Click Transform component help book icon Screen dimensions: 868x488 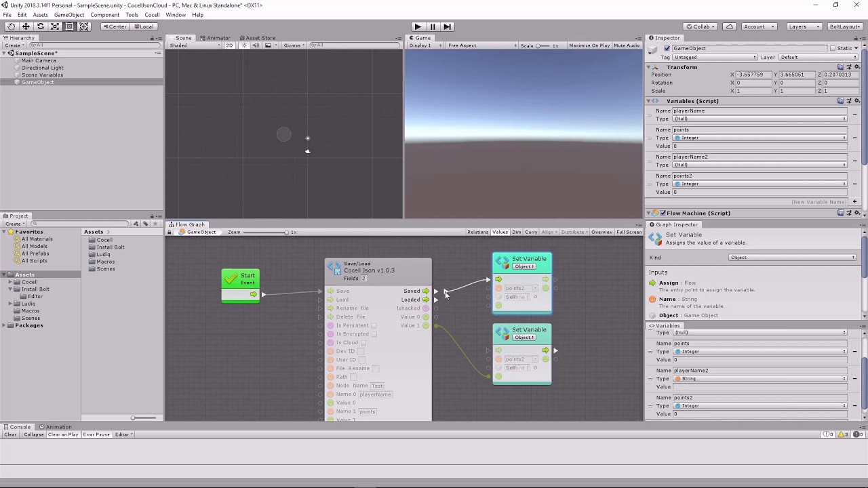pyautogui.click(x=840, y=67)
